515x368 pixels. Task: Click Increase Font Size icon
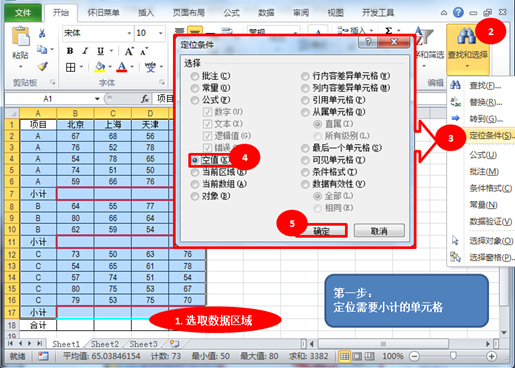[129, 51]
